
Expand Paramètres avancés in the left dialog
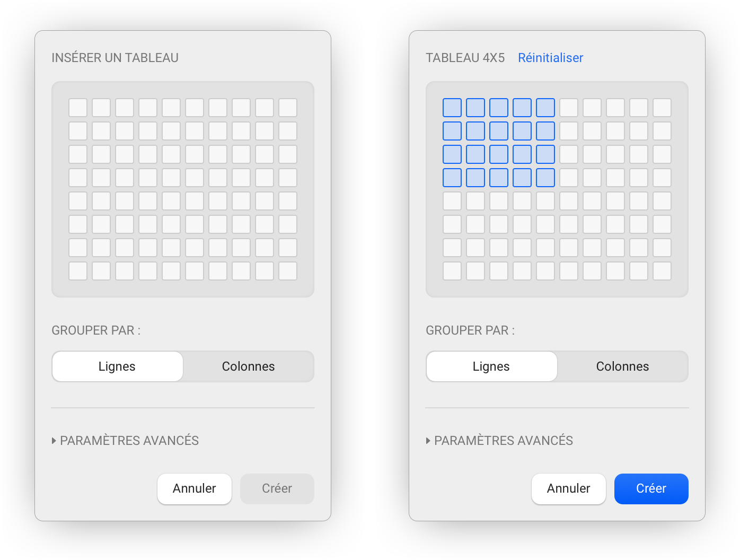point(129,440)
